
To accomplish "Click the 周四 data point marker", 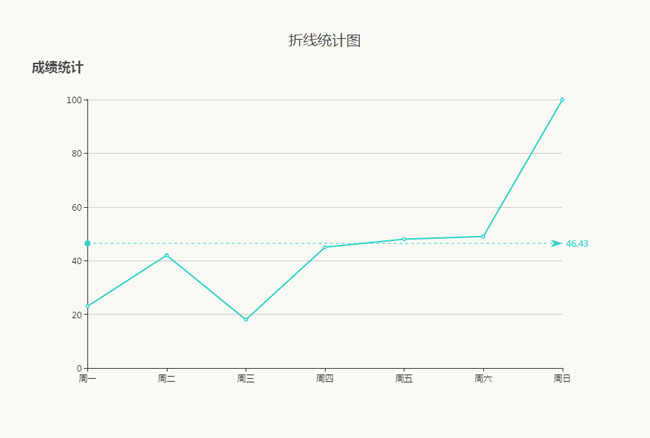I will pos(325,247).
